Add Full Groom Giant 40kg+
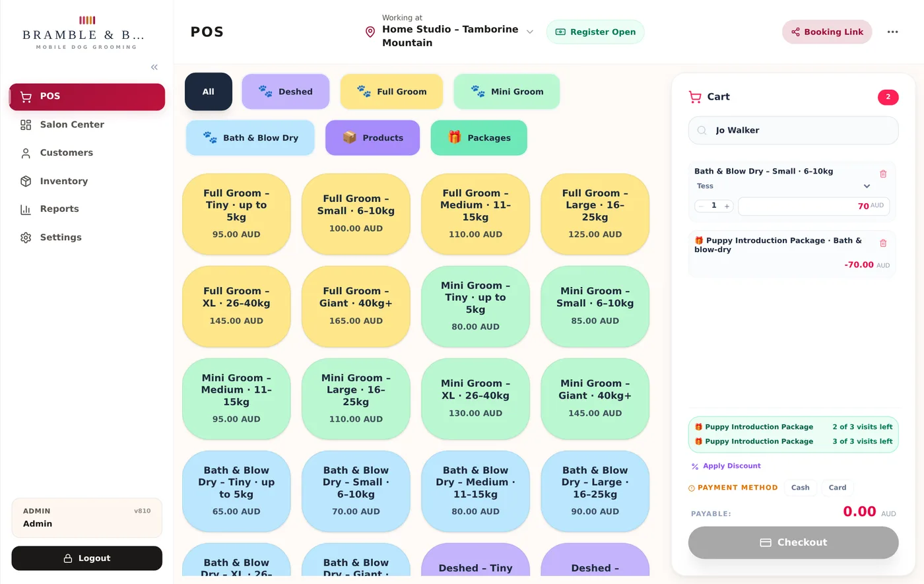This screenshot has height=584, width=924. click(356, 306)
